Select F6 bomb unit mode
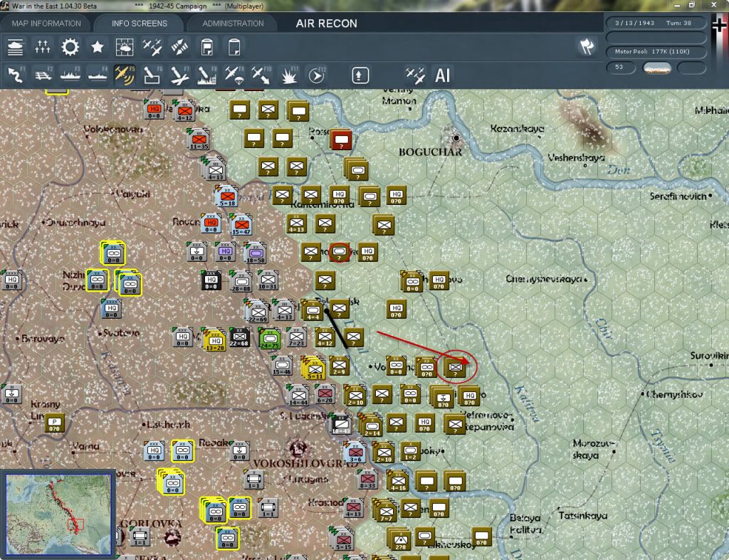This screenshot has height=560, width=729. pyautogui.click(x=152, y=75)
